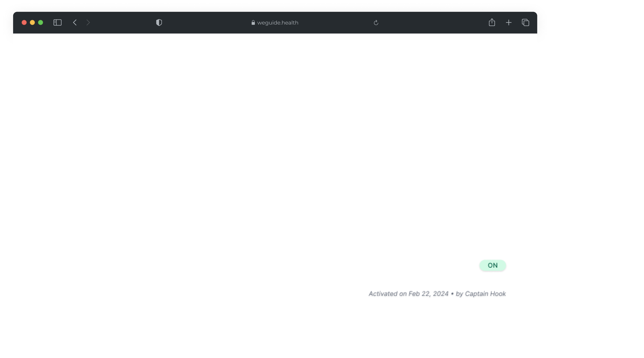
Task: Toggle the browser sidebar panel icon
Action: pos(57,22)
